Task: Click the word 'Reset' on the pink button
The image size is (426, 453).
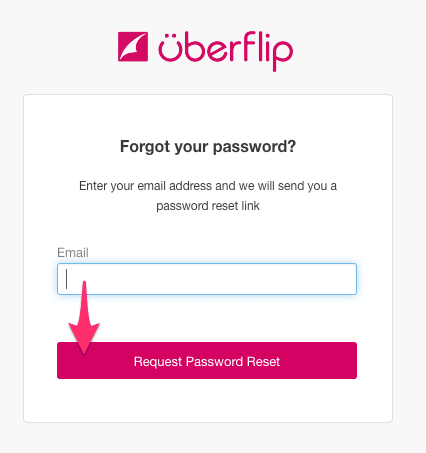Action: click(x=263, y=362)
